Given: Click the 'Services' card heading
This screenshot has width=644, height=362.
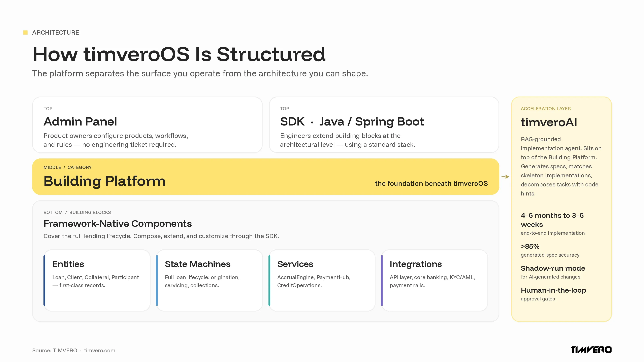Looking at the screenshot, I should (x=295, y=264).
